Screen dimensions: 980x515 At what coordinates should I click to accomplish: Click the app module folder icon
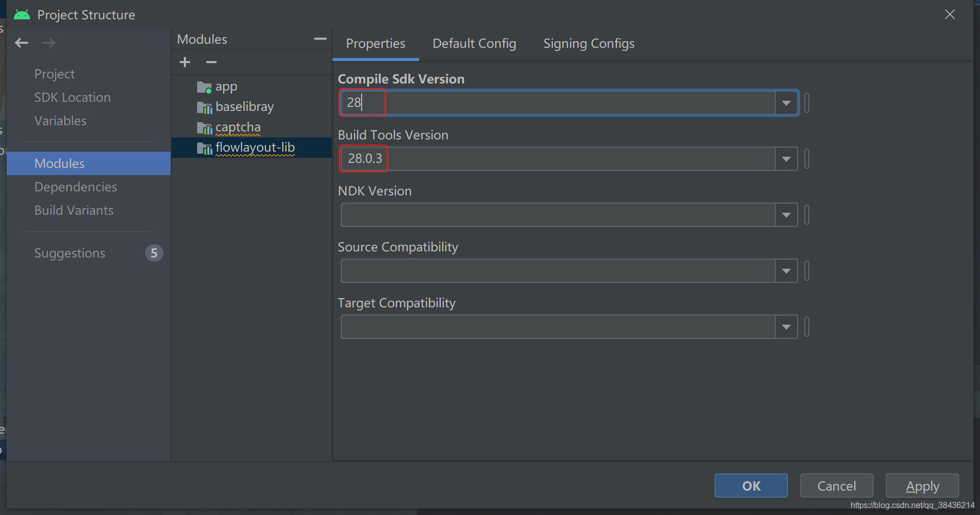pyautogui.click(x=204, y=88)
